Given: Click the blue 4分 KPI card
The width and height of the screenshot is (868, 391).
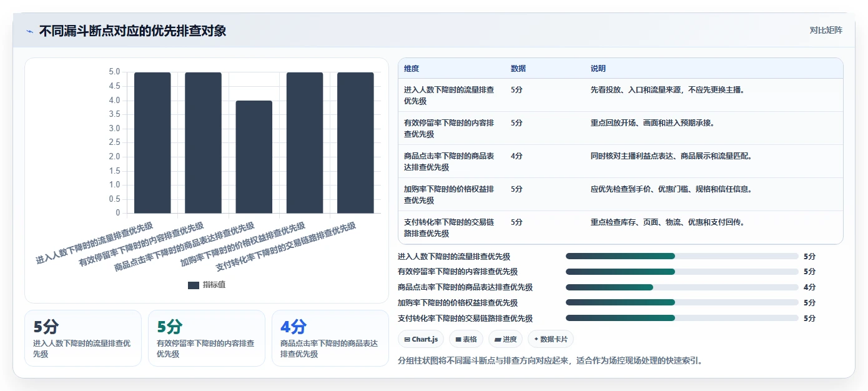Looking at the screenshot, I should [330, 338].
